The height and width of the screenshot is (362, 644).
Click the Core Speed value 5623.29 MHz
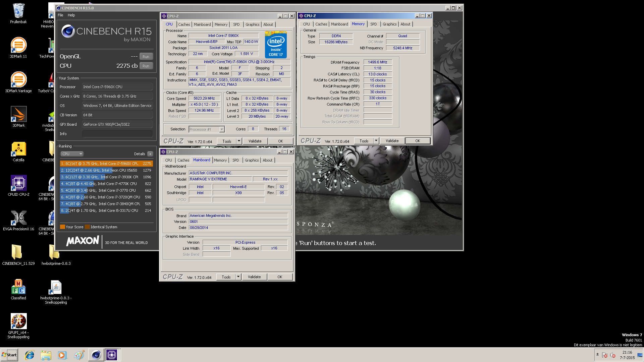click(x=204, y=99)
